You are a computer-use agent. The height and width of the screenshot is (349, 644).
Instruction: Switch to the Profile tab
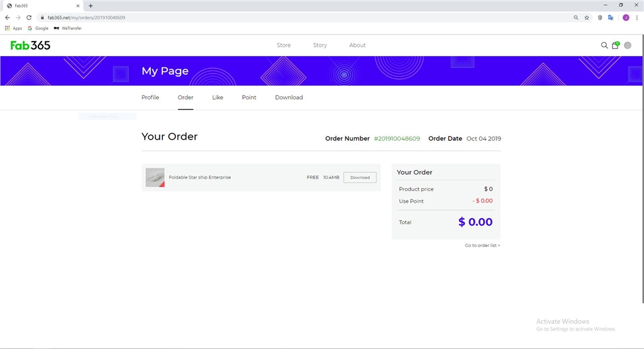point(150,97)
